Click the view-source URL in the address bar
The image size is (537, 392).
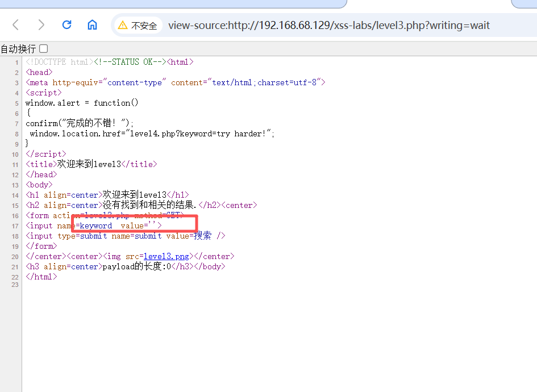329,26
